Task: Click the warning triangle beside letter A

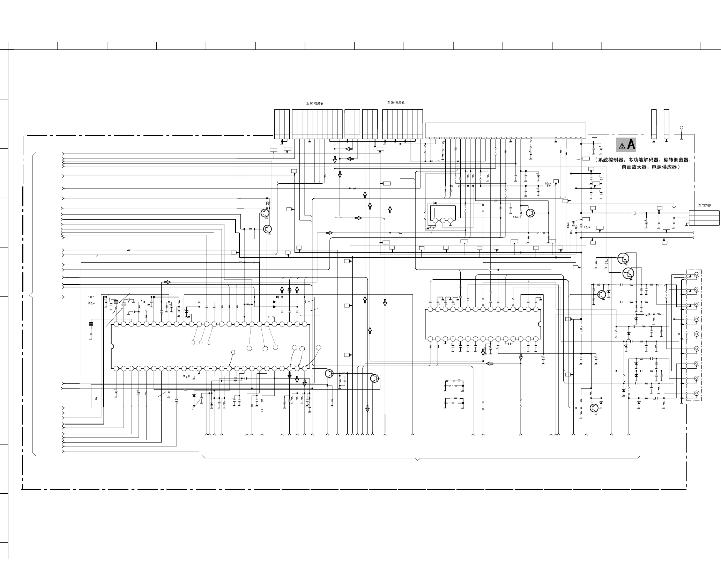Action: coord(621,146)
